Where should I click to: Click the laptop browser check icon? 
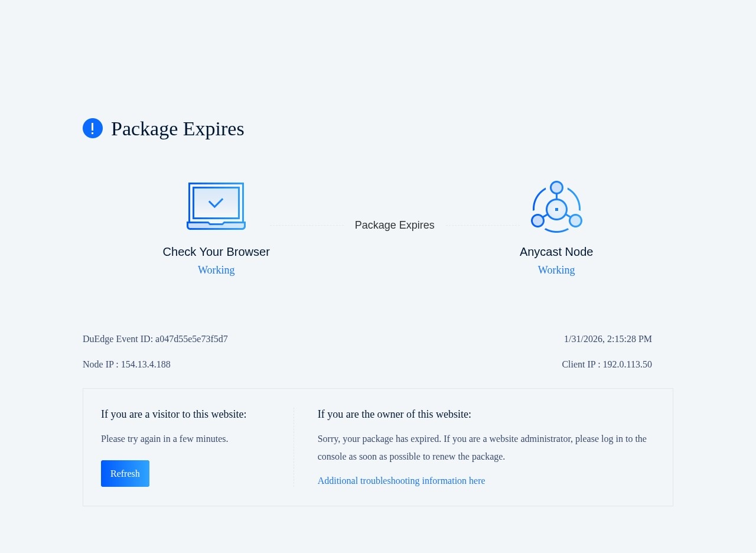pyautogui.click(x=216, y=206)
